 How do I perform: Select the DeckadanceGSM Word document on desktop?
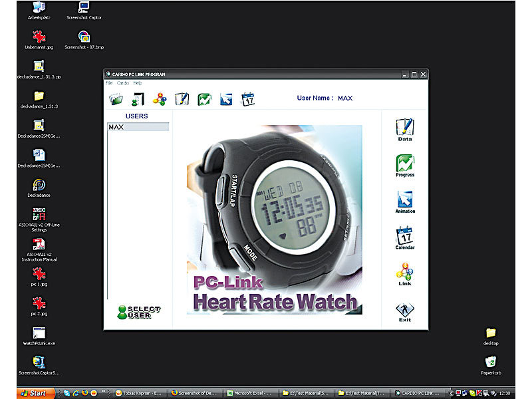tap(39, 158)
